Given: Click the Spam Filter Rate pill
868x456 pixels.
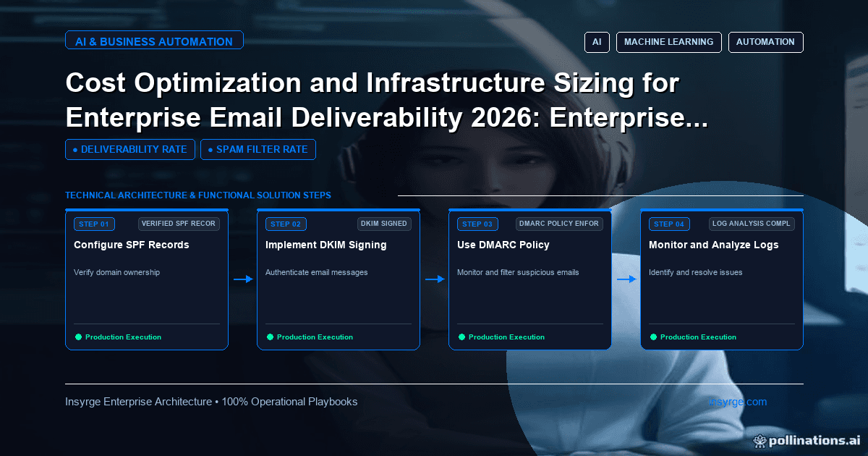Looking at the screenshot, I should click(x=258, y=149).
